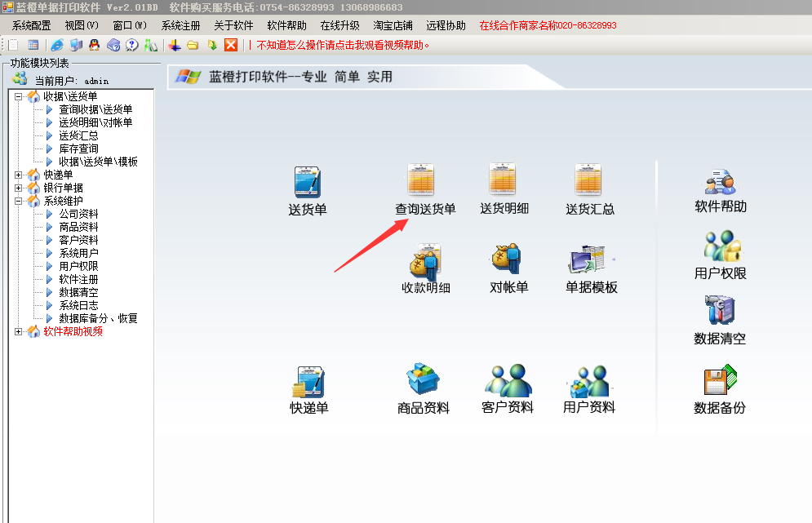Click the red 在线合作商家名称 menu entry
This screenshot has width=812, height=523.
pos(548,25)
